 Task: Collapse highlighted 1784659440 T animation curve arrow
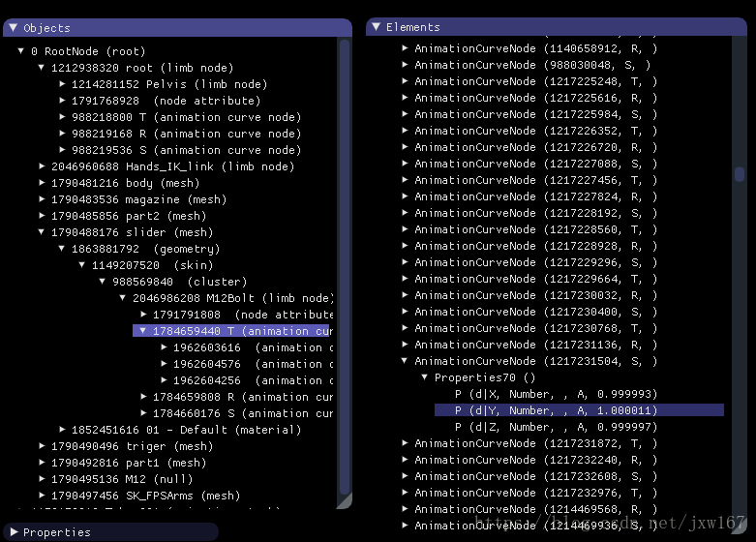(142, 330)
